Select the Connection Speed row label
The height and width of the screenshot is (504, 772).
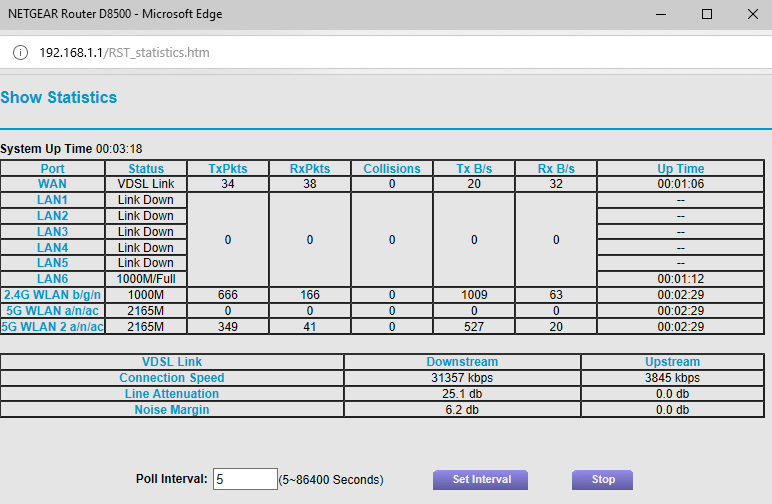tap(172, 378)
